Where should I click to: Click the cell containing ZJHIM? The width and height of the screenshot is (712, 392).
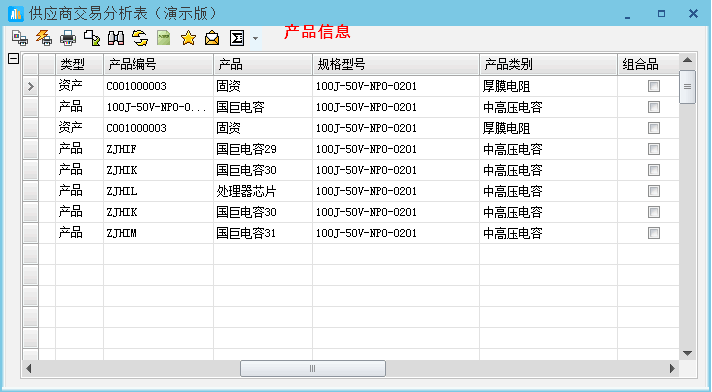pyautogui.click(x=158, y=233)
